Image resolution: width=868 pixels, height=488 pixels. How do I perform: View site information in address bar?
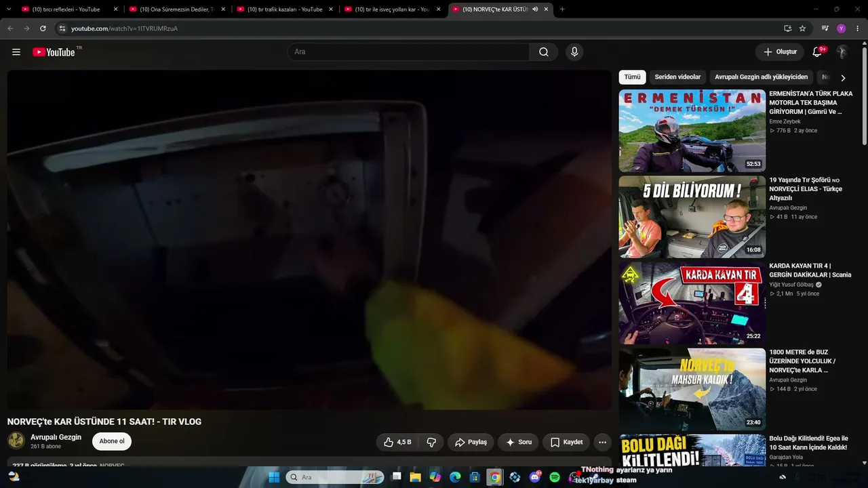point(62,28)
